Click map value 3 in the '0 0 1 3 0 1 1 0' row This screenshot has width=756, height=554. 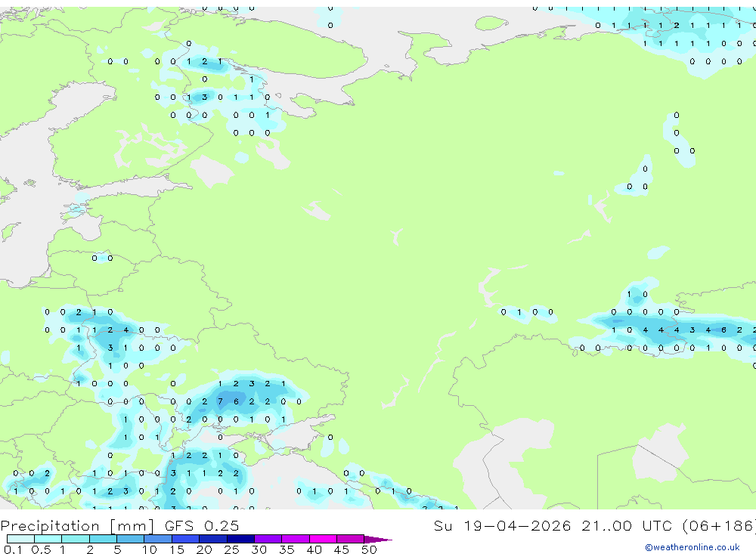[x=204, y=97]
